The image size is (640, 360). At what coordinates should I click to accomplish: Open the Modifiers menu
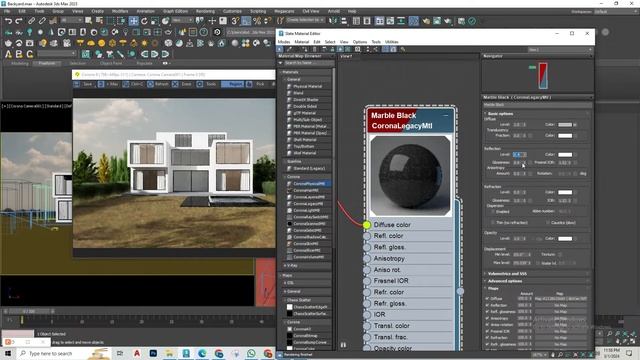click(x=120, y=11)
